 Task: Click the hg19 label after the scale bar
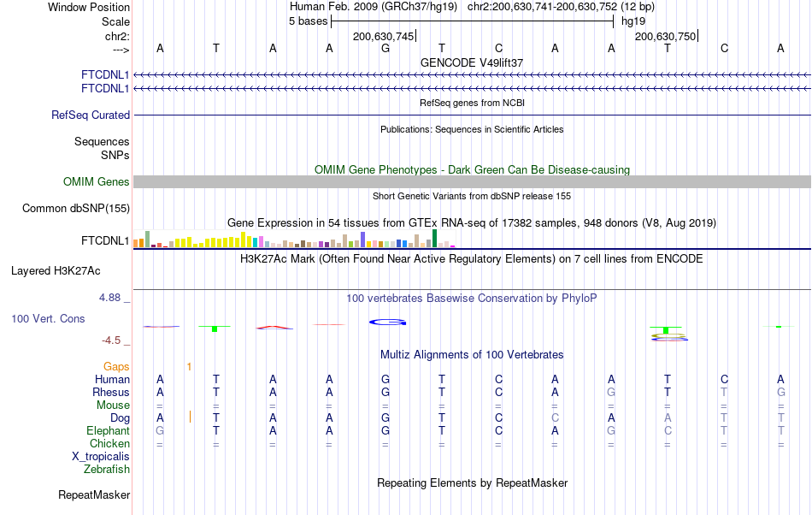(633, 21)
